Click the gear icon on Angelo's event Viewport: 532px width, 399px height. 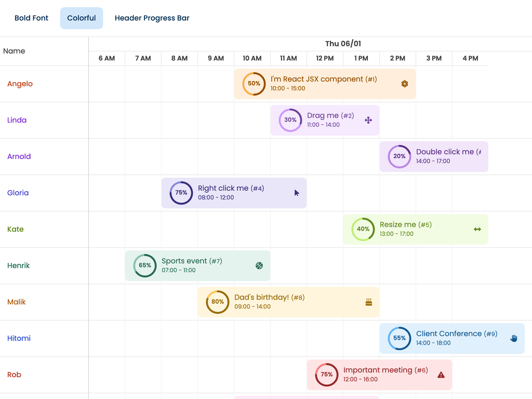click(x=405, y=84)
